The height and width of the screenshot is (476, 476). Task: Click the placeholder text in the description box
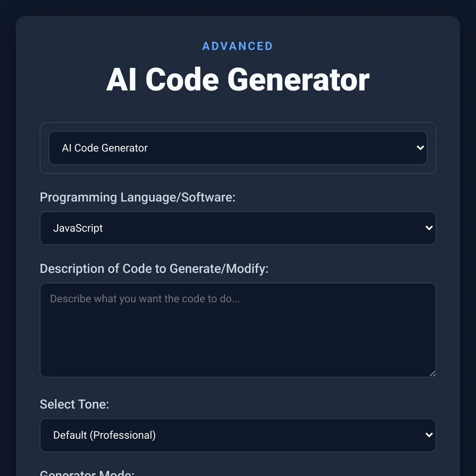click(x=145, y=299)
